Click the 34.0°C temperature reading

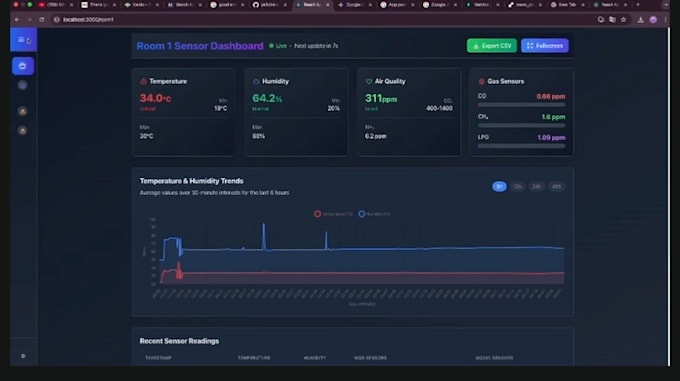155,98
